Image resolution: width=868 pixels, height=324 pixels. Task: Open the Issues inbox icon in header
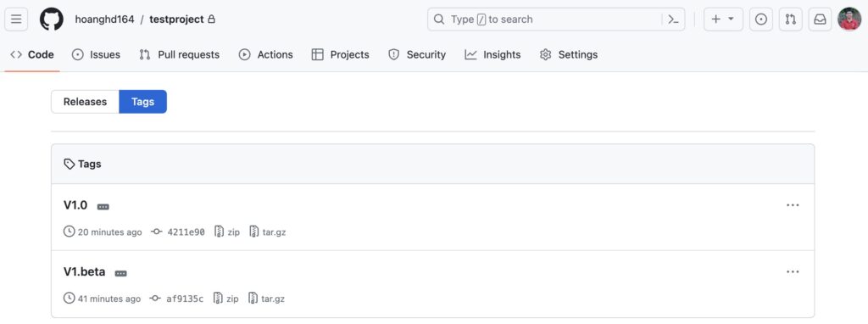pos(761,20)
